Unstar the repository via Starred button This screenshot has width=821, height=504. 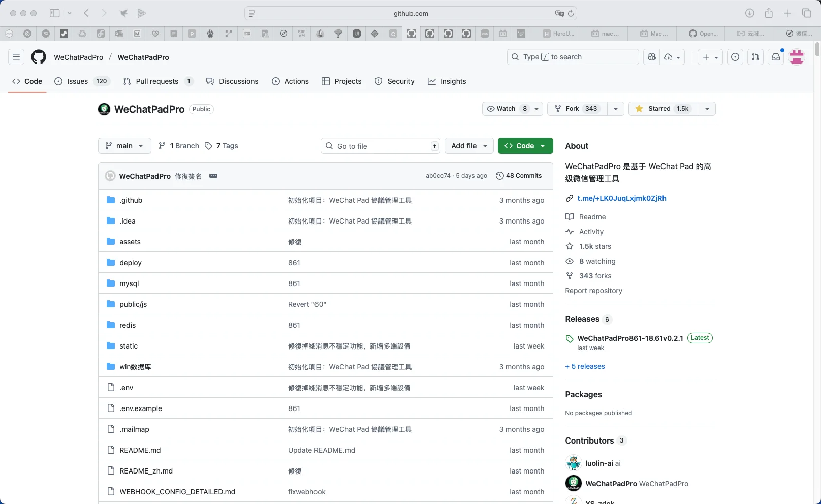click(664, 109)
